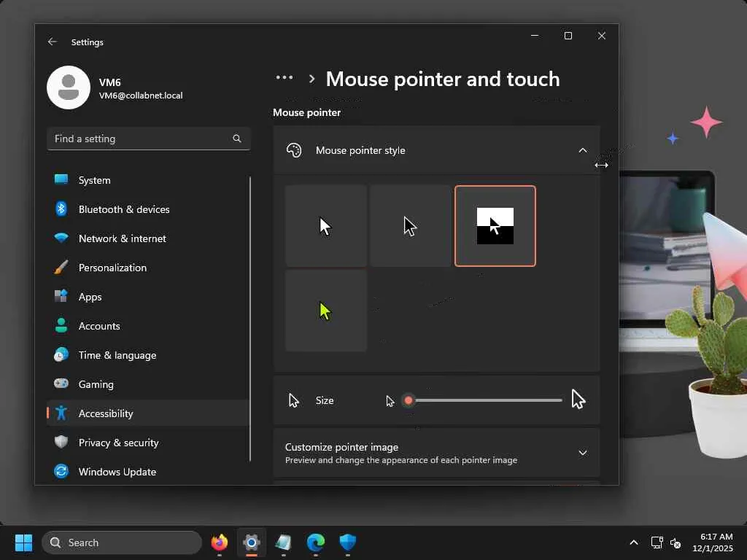The height and width of the screenshot is (560, 747).
Task: Open the Personalization category
Action: point(147,267)
